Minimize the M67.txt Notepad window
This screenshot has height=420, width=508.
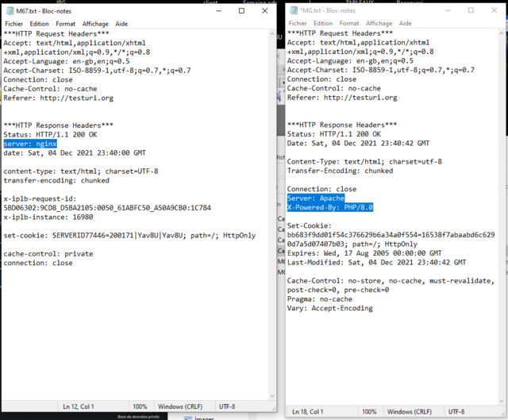[x=219, y=11]
